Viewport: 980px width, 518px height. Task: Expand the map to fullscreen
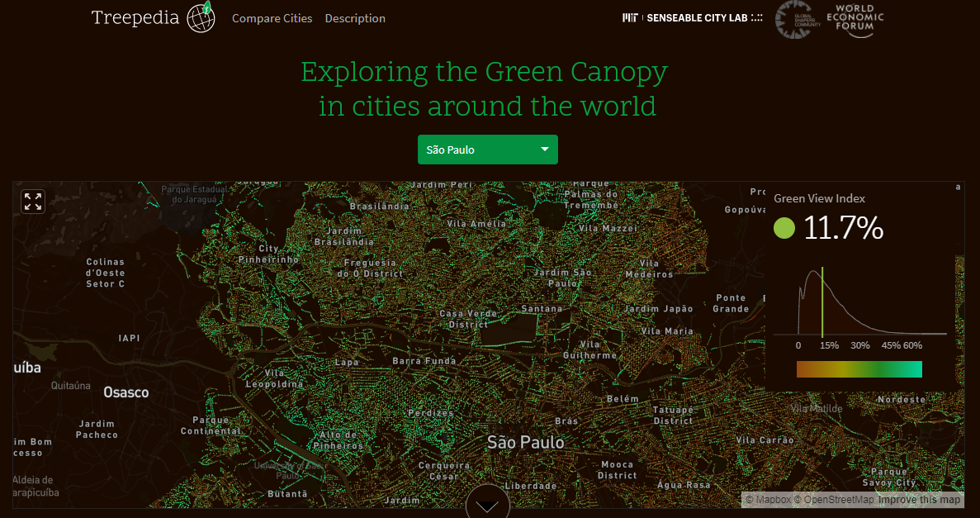33,201
